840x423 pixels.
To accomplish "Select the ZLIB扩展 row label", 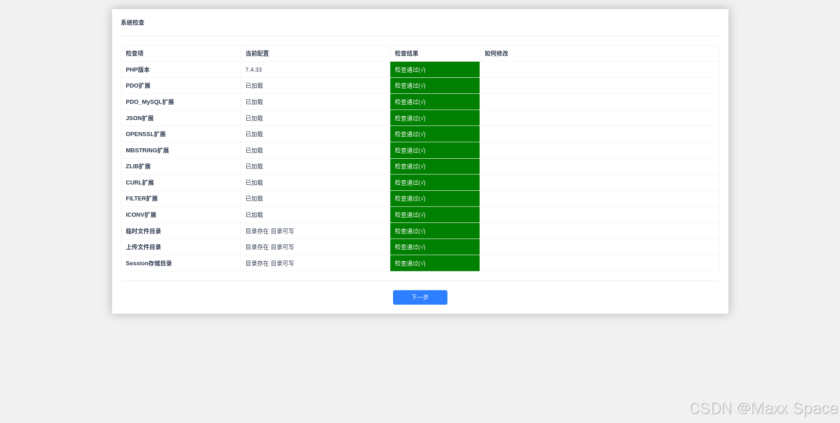I will click(x=138, y=167).
